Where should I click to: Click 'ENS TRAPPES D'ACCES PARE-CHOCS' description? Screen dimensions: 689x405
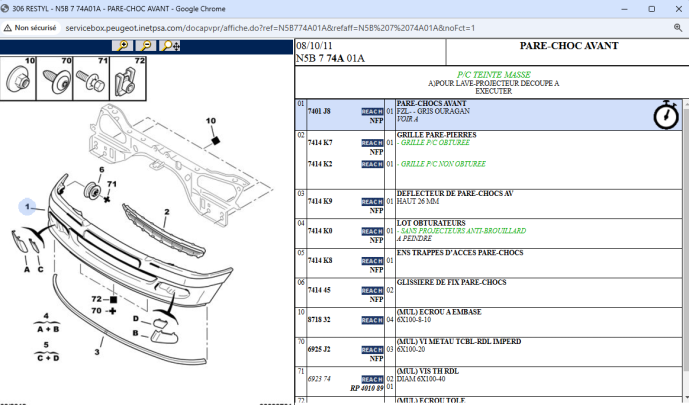tap(460, 253)
